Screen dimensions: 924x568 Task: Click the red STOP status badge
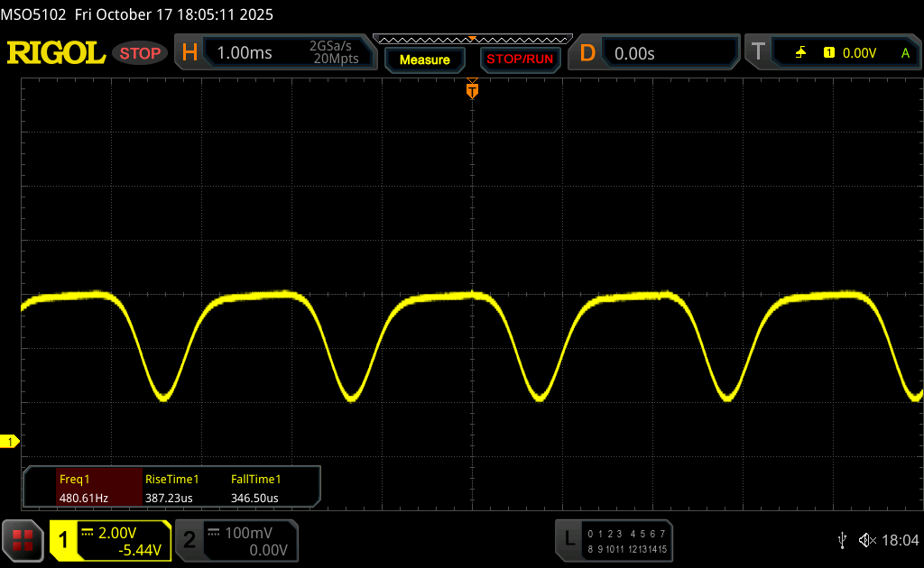click(140, 53)
